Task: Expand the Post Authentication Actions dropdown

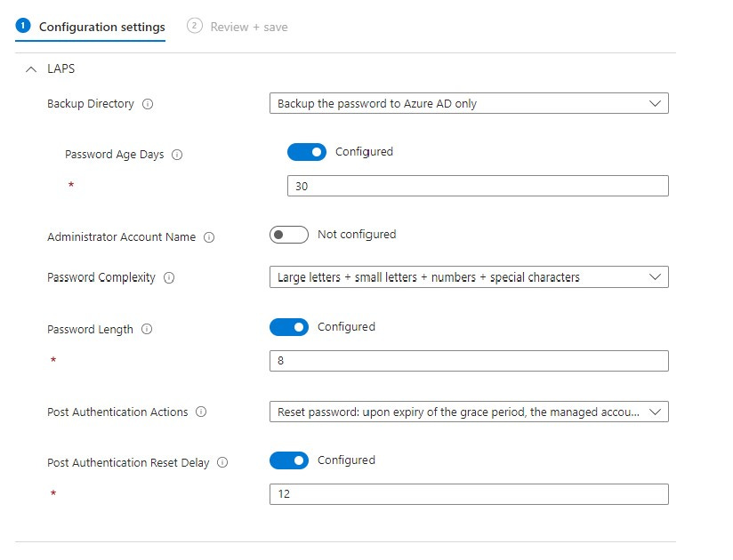Action: coord(469,412)
